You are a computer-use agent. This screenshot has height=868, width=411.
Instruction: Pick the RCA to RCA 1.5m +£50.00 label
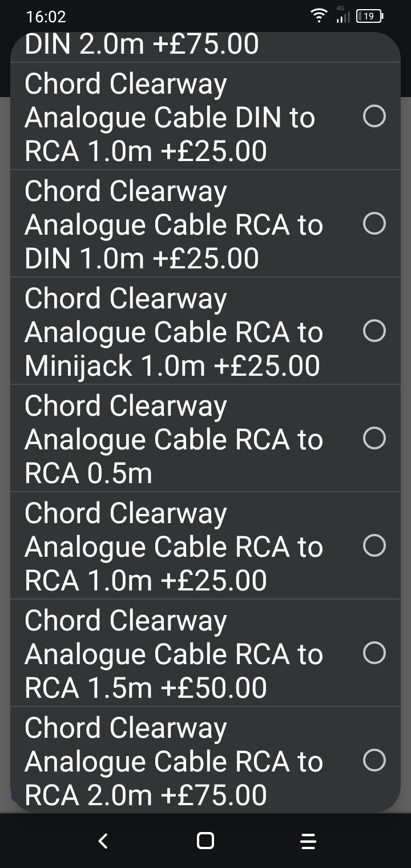174,654
